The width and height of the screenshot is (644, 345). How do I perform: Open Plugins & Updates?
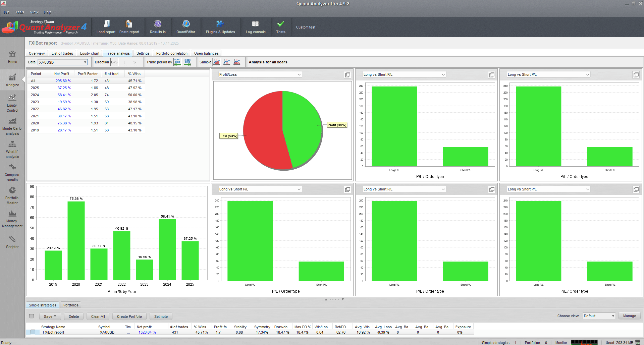(x=220, y=27)
